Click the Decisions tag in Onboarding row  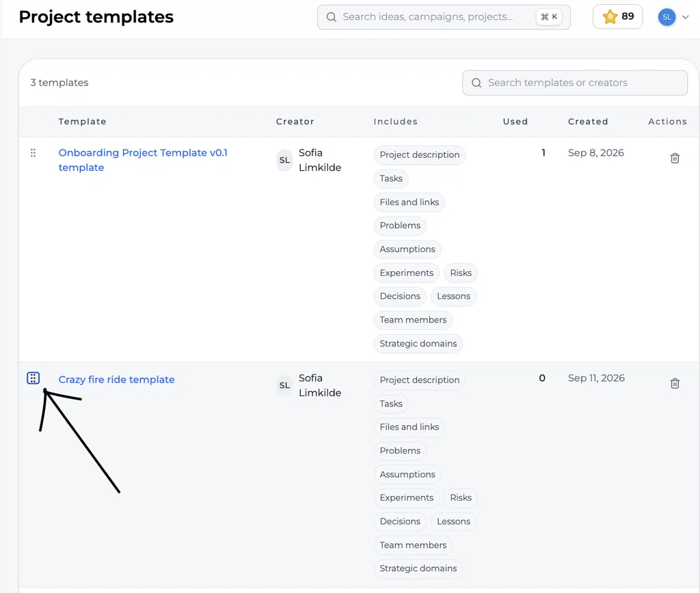tap(400, 296)
